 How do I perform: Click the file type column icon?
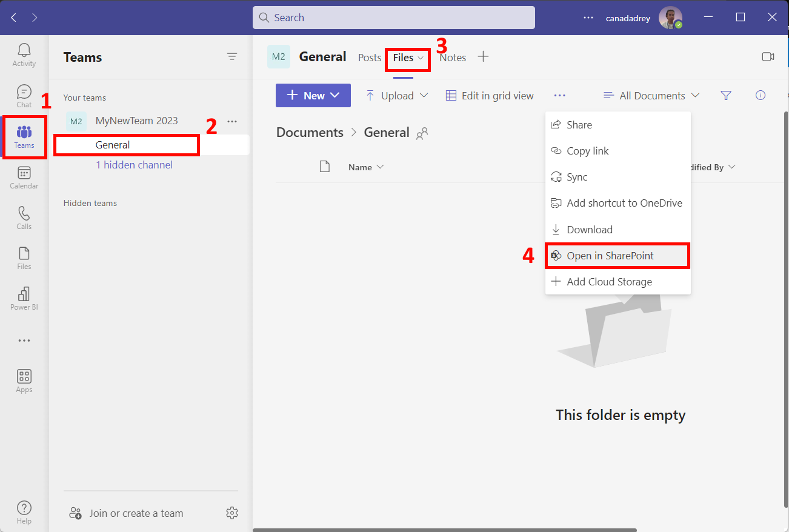point(325,167)
